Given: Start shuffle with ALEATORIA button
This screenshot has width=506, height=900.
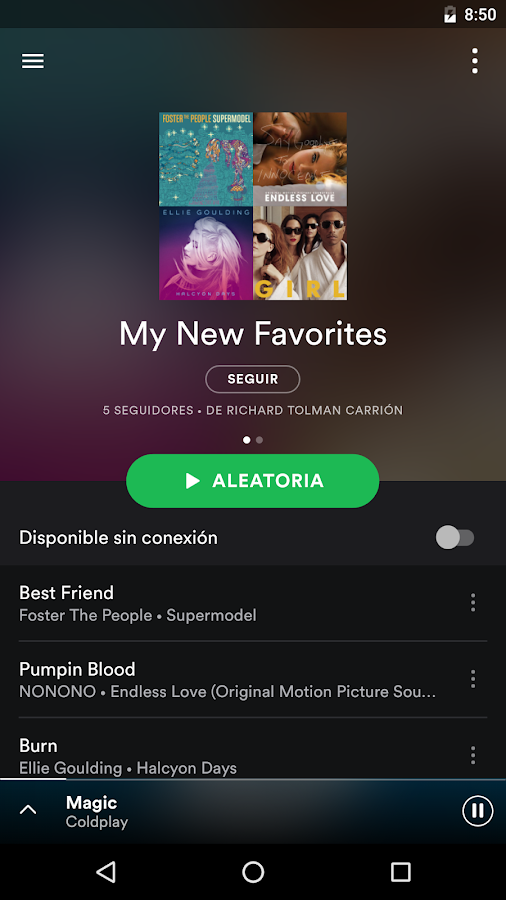Looking at the screenshot, I should tap(252, 481).
